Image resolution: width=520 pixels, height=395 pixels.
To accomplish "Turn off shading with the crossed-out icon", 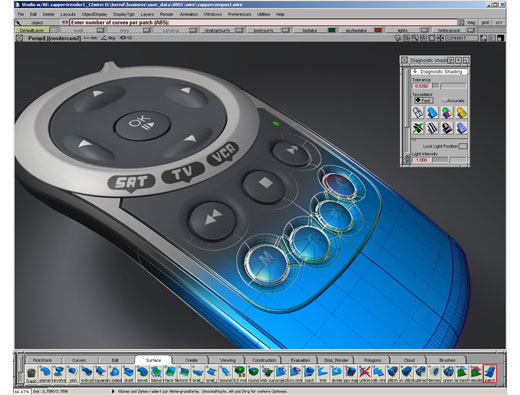I will 418,128.
